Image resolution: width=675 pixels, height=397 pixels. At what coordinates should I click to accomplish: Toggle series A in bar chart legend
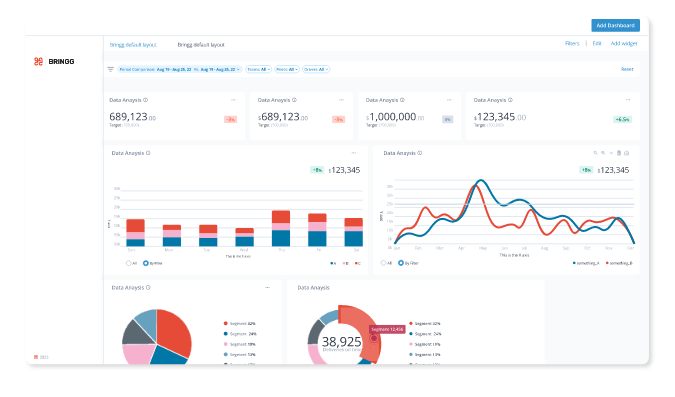pyautogui.click(x=333, y=263)
